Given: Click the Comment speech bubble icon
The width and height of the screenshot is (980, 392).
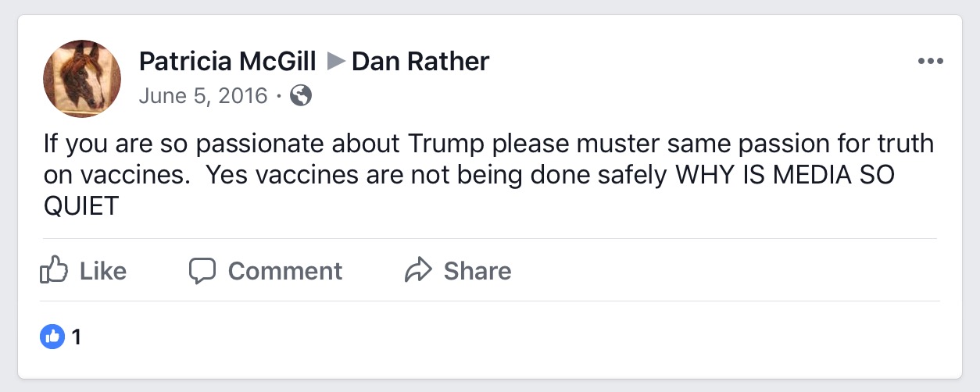Looking at the screenshot, I should pyautogui.click(x=202, y=270).
